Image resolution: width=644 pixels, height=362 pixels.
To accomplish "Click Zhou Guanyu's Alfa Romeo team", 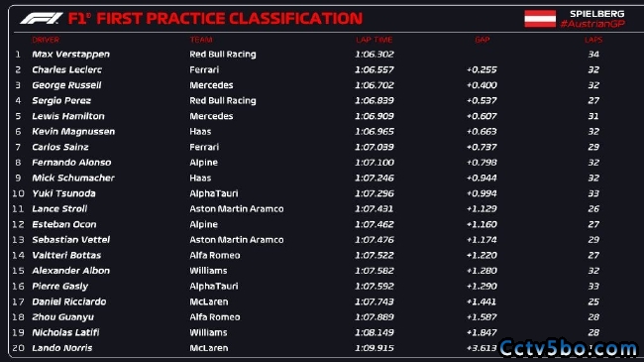I will (215, 317).
